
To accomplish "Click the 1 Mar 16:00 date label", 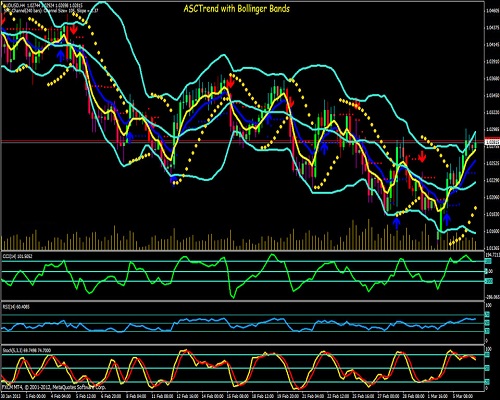I will [438, 396].
